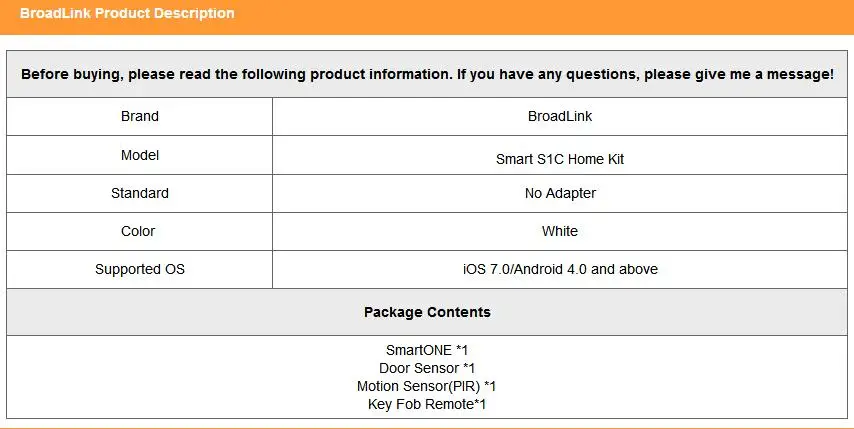Click the orange divider line below the table

point(427,427)
